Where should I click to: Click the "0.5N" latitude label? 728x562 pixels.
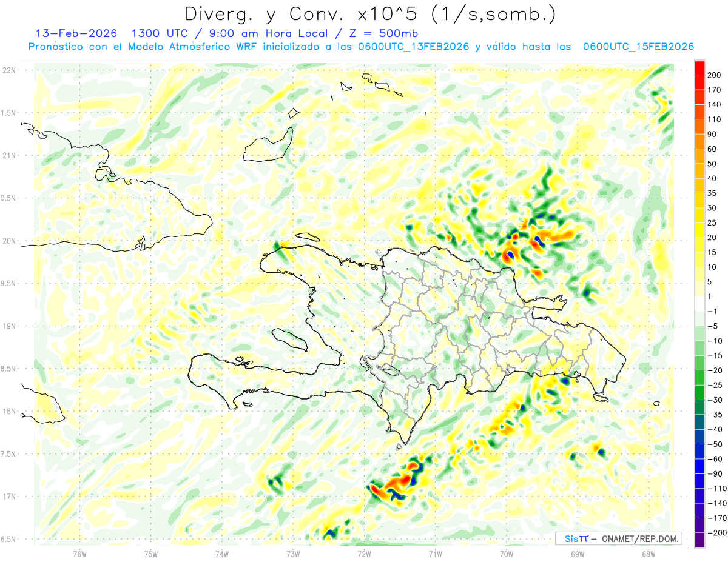coord(8,198)
